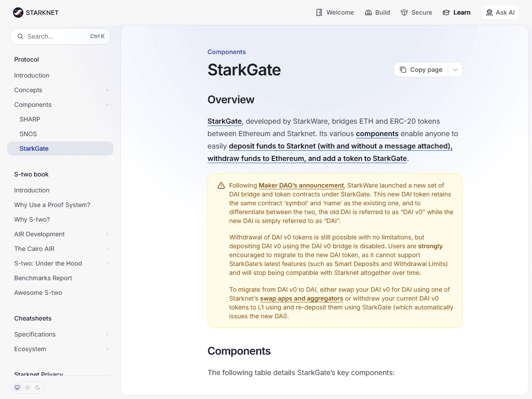Collapse the Components section chevron
The height and width of the screenshot is (399, 532).
(107, 105)
